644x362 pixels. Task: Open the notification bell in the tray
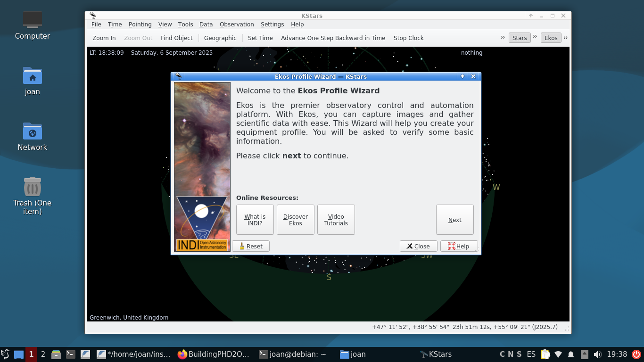(571, 354)
